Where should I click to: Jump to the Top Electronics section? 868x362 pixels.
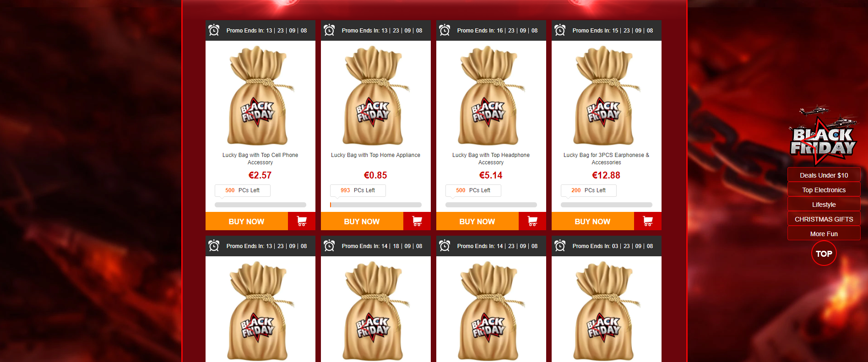click(x=824, y=189)
